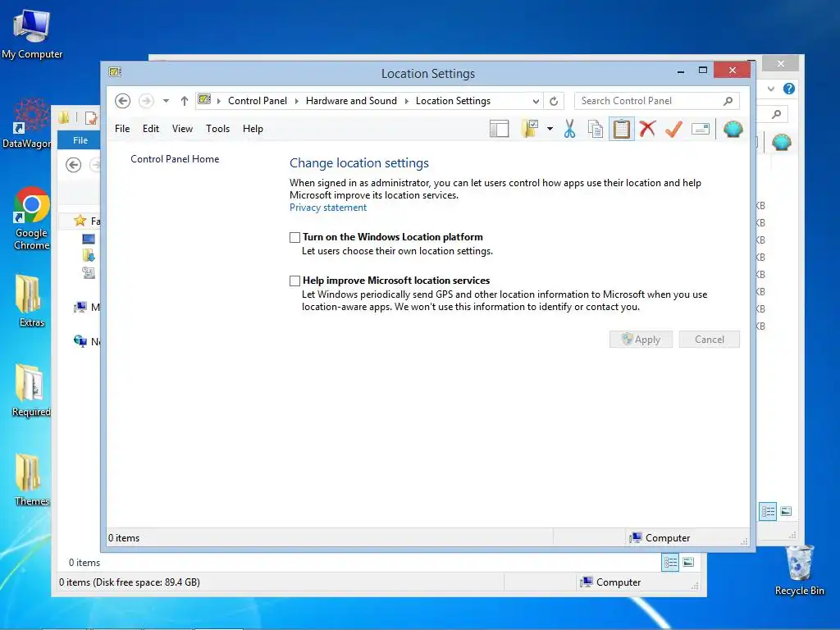Open the Tools menu
Screen dimensions: 840x630
[217, 129]
